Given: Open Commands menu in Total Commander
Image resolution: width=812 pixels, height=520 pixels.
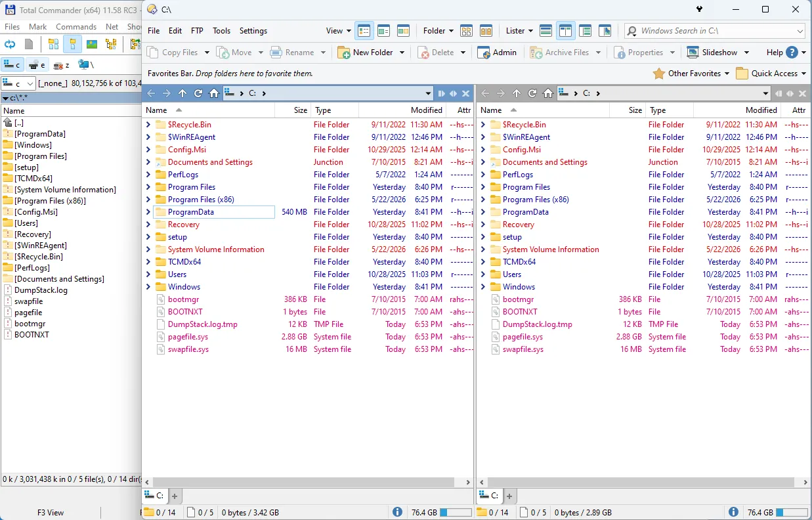Looking at the screenshot, I should point(76,27).
